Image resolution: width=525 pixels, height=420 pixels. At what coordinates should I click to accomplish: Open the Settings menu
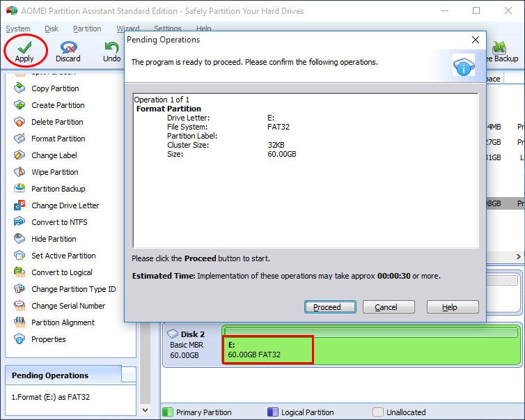pyautogui.click(x=167, y=29)
